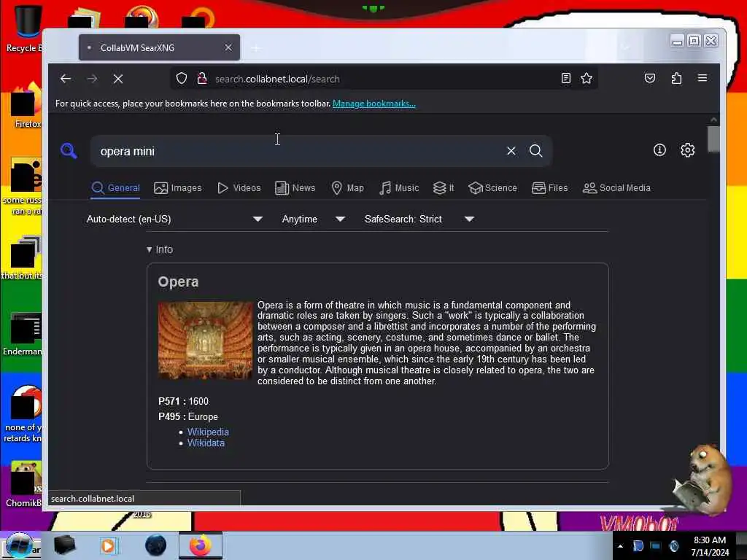Viewport: 747px width, 560px height.
Task: Open the tracking protection shield icon
Action: [182, 78]
